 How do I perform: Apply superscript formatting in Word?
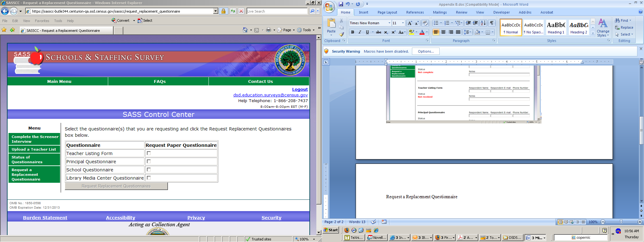pyautogui.click(x=393, y=32)
